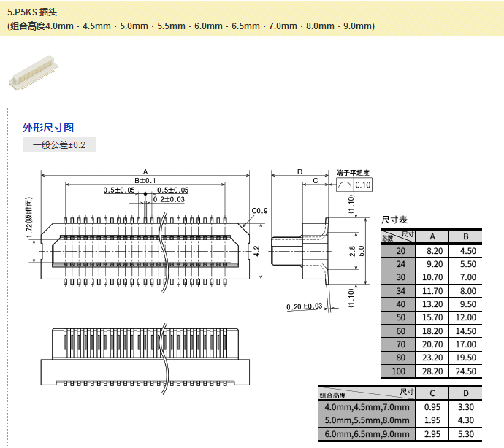The width and height of the screenshot is (504, 448).
Task: Click the lower front-view connector drawing
Action: point(146,358)
